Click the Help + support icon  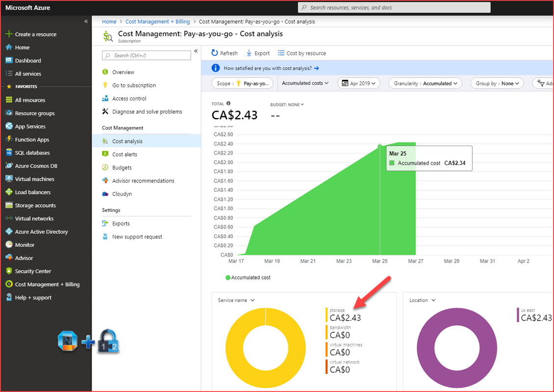click(x=9, y=297)
